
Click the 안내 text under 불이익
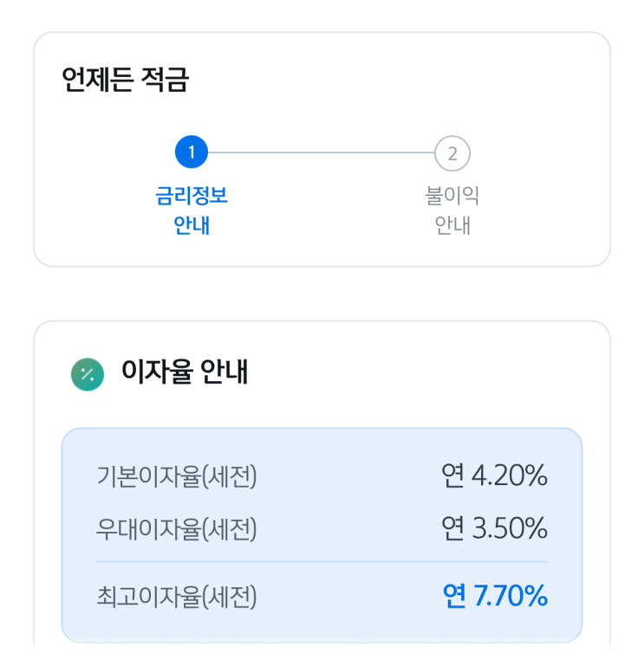pyautogui.click(x=452, y=226)
